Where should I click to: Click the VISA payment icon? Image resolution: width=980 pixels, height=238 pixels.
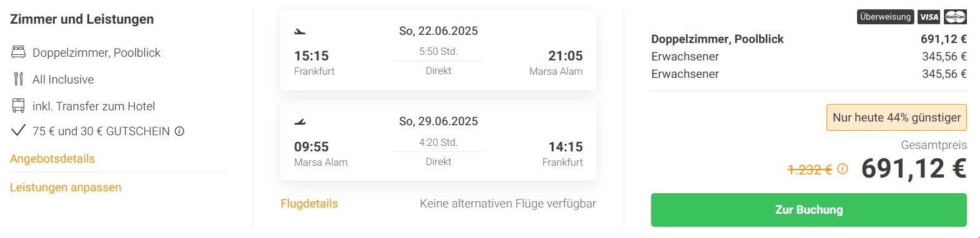point(929,17)
